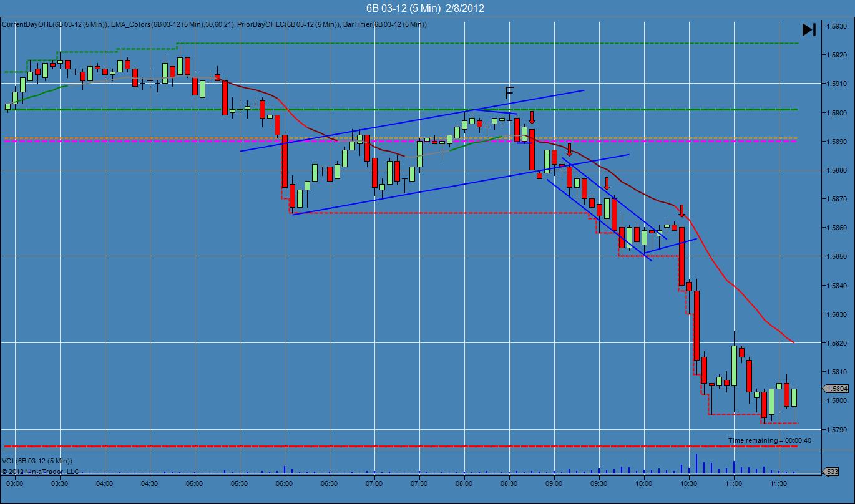Click the Time remaining = 00:00:40 text
The image size is (855, 504).
coord(769,440)
